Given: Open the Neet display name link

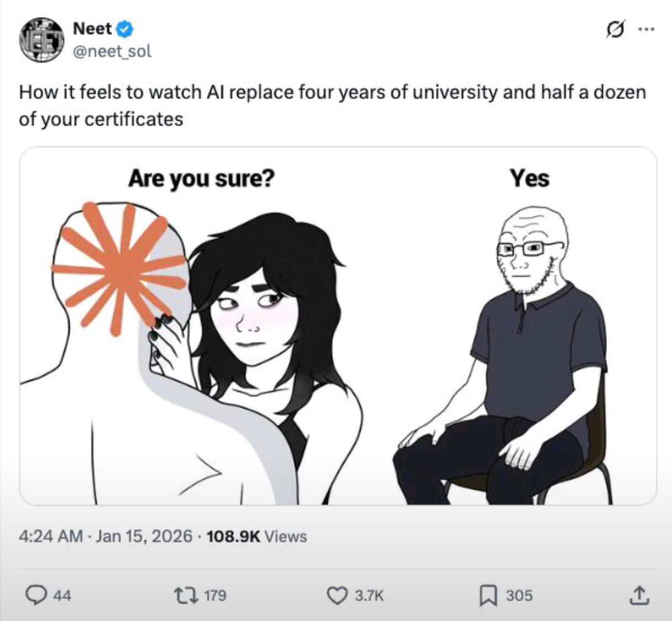Looking at the screenshot, I should (x=92, y=28).
